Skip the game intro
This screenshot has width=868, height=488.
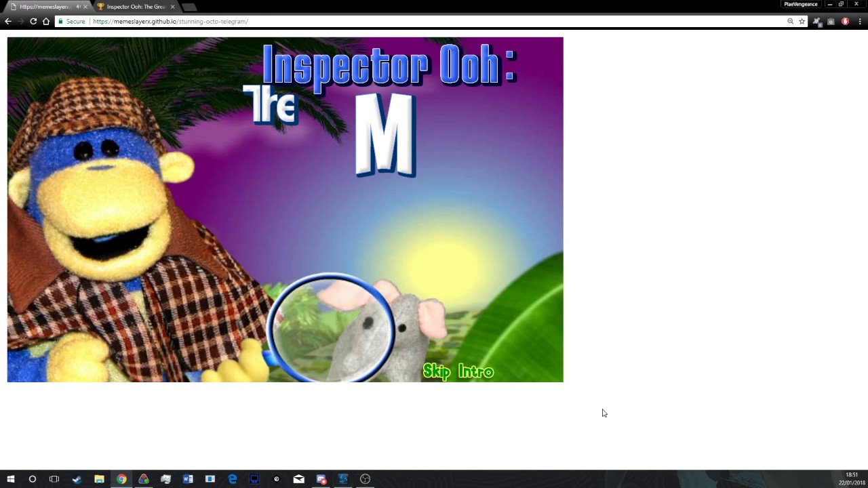[x=458, y=371]
